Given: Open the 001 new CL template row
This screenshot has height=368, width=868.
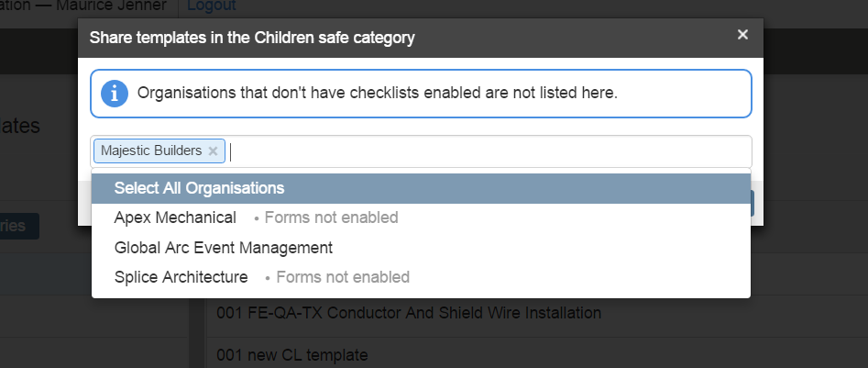Looking at the screenshot, I should tap(291, 355).
